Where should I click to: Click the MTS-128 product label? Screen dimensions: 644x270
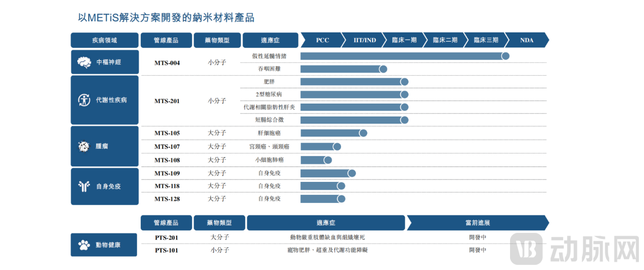(167, 199)
